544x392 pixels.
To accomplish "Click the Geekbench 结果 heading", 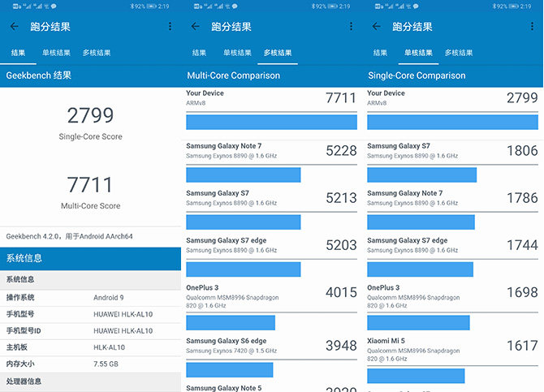I will pyautogui.click(x=38, y=75).
